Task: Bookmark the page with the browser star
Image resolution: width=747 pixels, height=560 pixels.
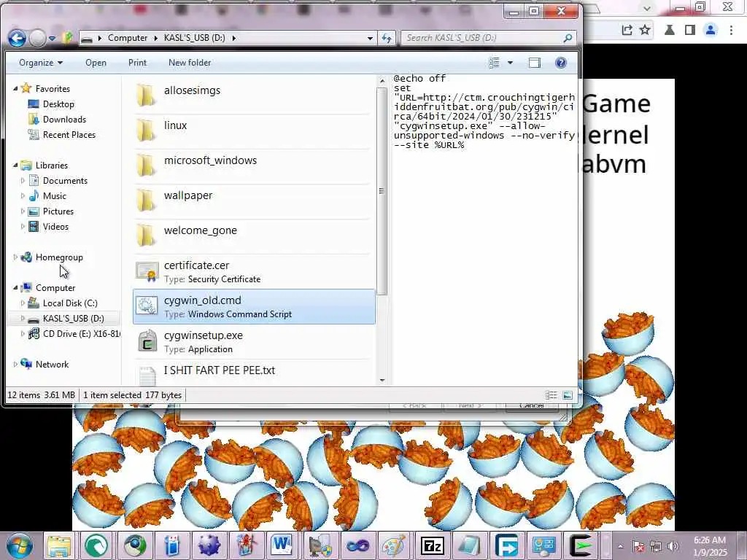Action: tap(645, 30)
